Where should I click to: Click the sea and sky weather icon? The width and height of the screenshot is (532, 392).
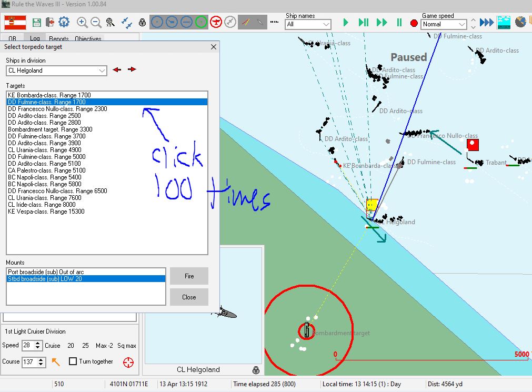(504, 23)
